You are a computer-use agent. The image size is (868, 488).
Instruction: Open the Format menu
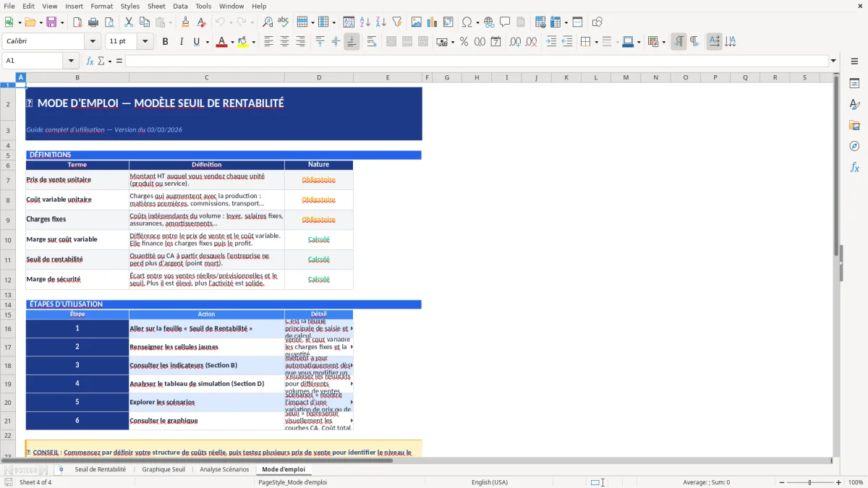point(101,6)
